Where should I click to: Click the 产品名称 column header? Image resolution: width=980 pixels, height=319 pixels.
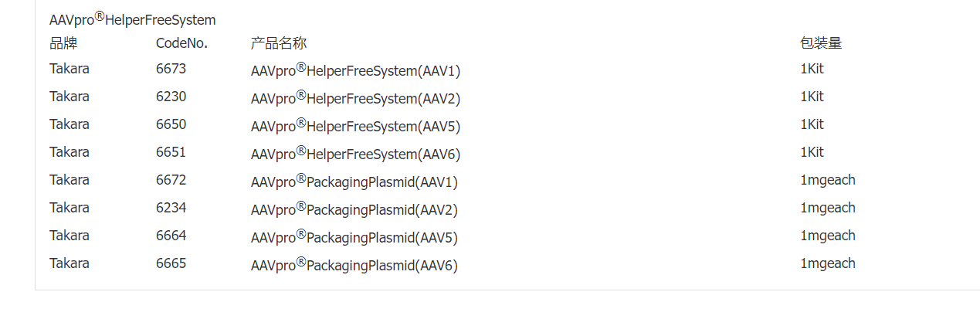[278, 43]
